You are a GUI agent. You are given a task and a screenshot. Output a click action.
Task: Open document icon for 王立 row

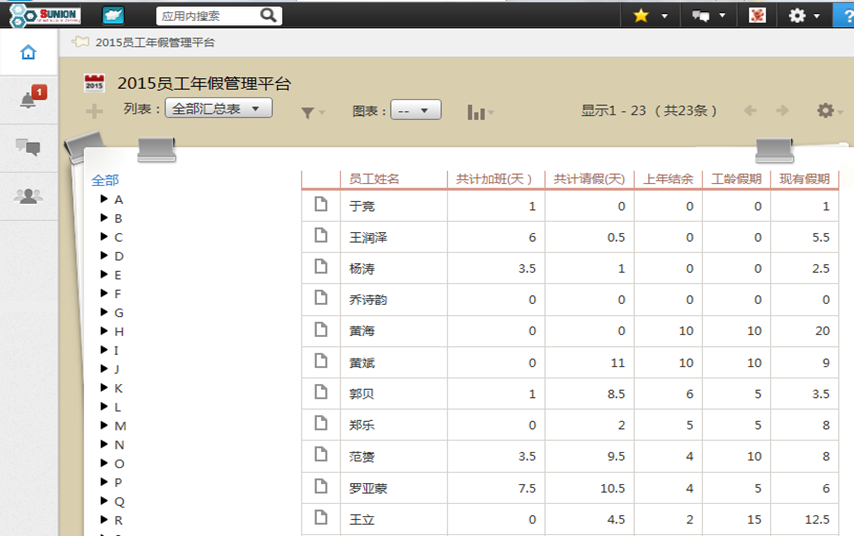[321, 517]
